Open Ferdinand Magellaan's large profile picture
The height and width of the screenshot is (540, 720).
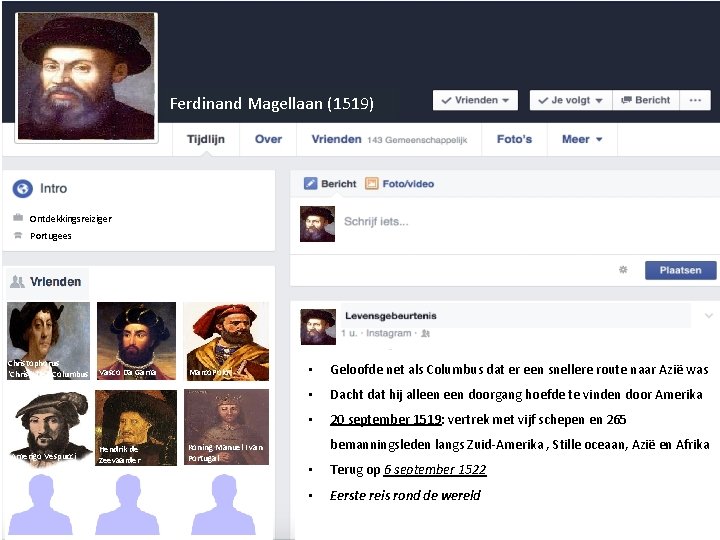click(86, 77)
